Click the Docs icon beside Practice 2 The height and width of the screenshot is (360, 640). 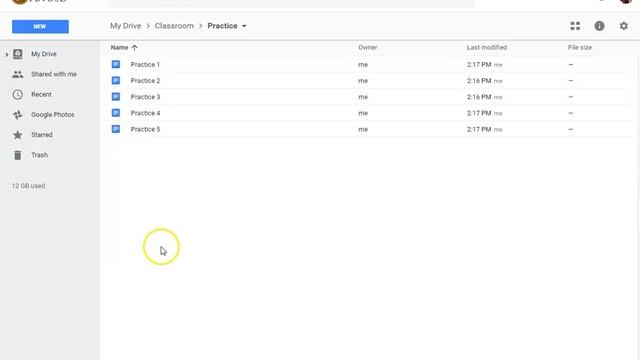point(116,80)
